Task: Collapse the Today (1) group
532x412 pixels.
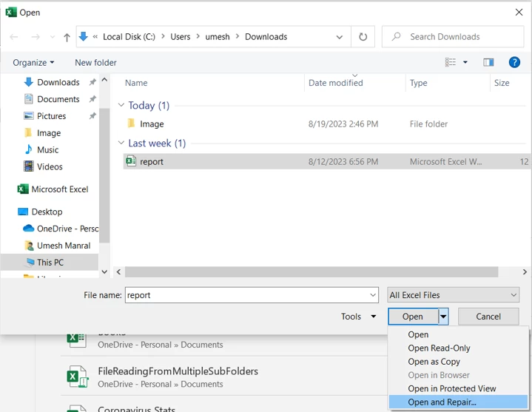Action: pyautogui.click(x=121, y=105)
